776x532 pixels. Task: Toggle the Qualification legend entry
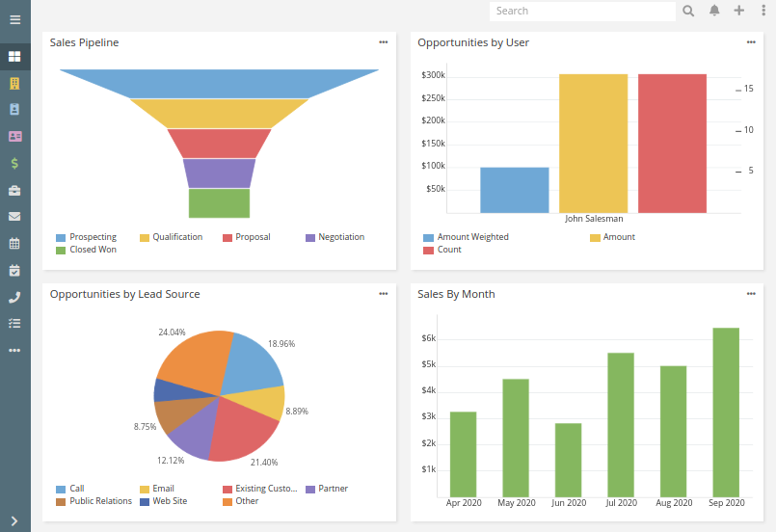[x=172, y=237]
